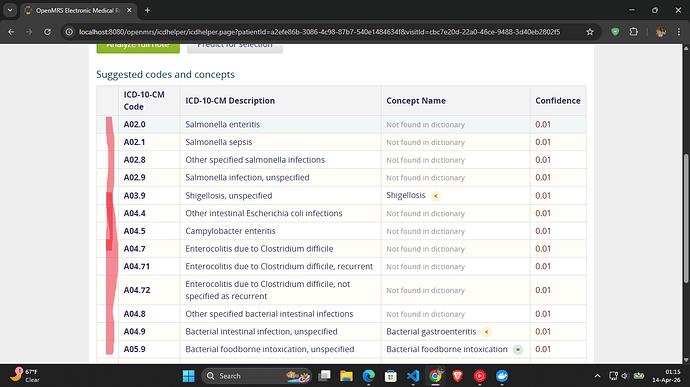Select code A02.1
Image resolution: width=690 pixels, height=387 pixels.
[134, 142]
